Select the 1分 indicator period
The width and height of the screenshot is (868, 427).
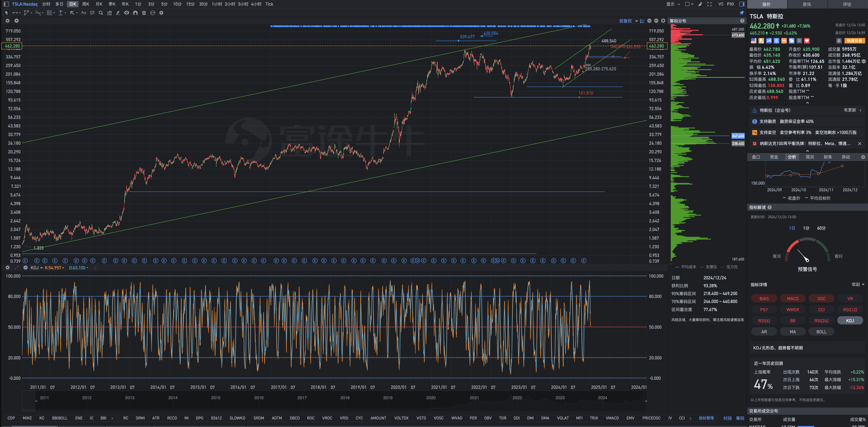[x=806, y=228]
